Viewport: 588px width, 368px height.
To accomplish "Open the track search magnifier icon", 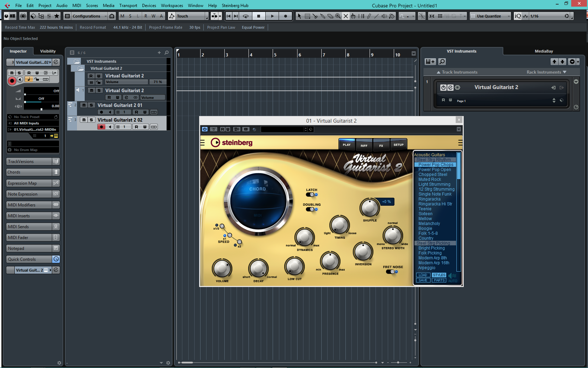I will pos(167,53).
